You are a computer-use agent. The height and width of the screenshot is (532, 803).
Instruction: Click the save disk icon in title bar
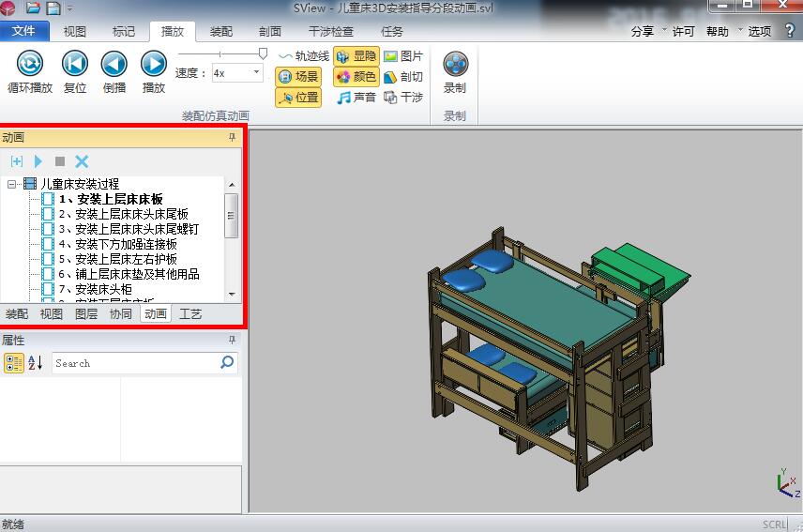[x=53, y=8]
